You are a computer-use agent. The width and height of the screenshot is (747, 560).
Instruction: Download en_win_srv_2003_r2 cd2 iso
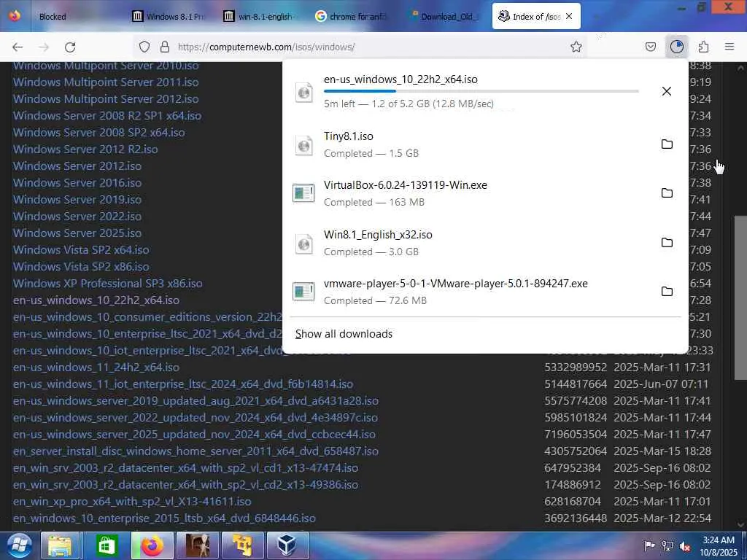tap(186, 485)
